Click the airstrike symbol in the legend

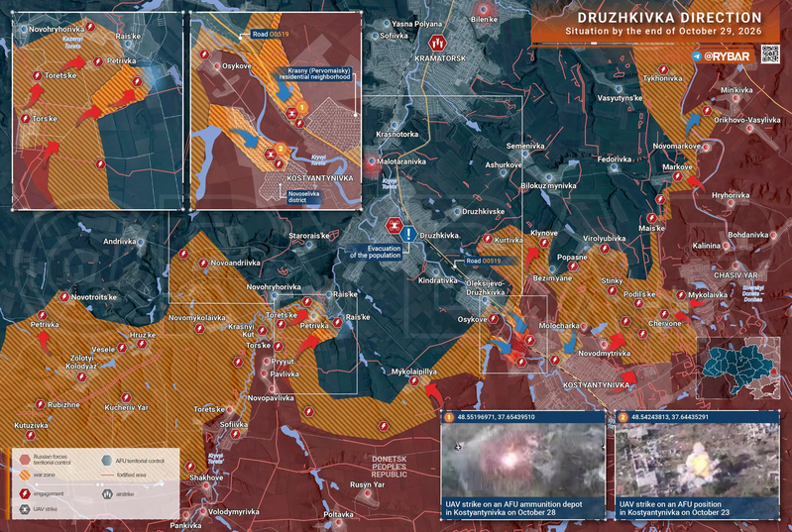[107, 494]
